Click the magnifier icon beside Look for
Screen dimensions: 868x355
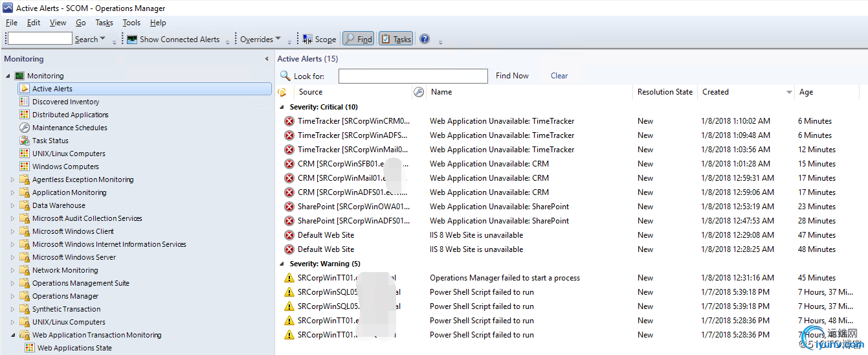[x=285, y=76]
